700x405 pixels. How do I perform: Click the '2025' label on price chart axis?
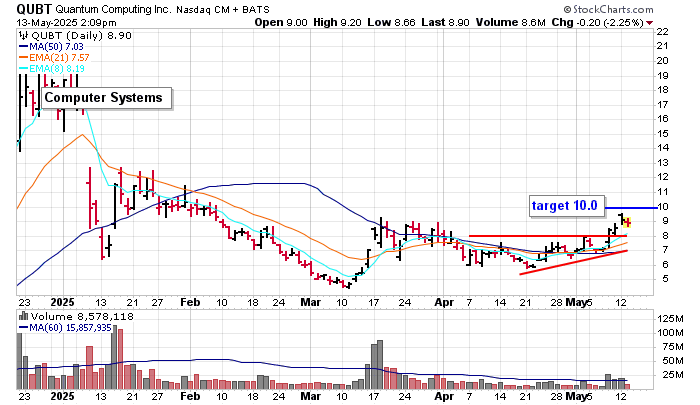[x=62, y=302]
